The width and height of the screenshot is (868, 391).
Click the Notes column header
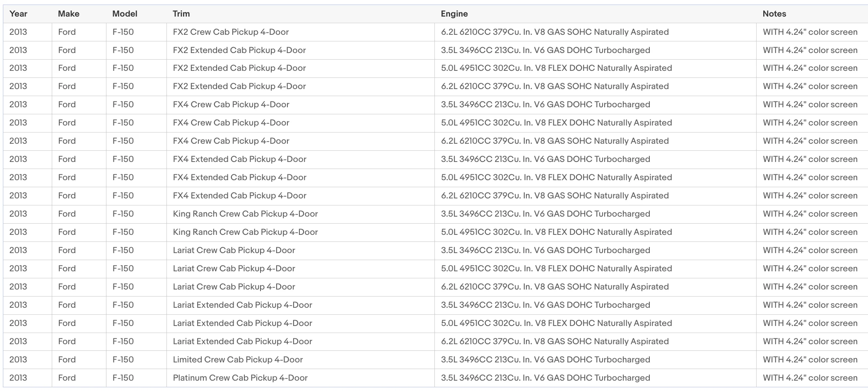click(x=774, y=14)
